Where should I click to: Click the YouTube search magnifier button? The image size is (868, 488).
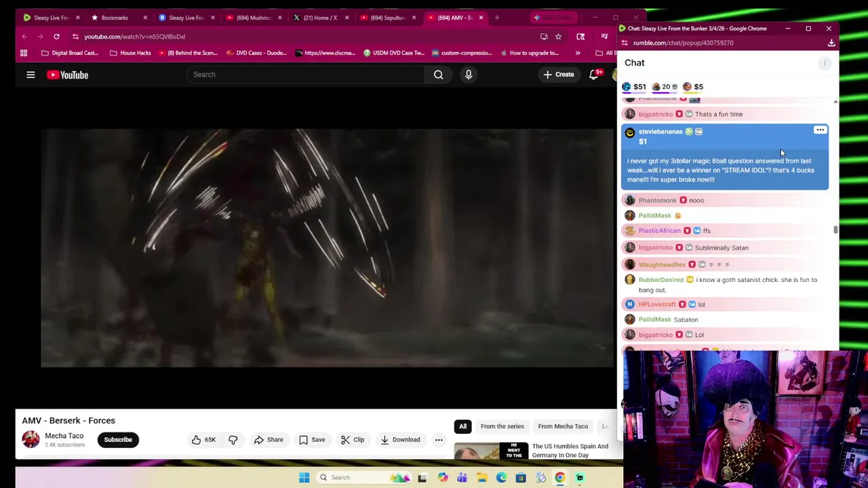pyautogui.click(x=438, y=75)
